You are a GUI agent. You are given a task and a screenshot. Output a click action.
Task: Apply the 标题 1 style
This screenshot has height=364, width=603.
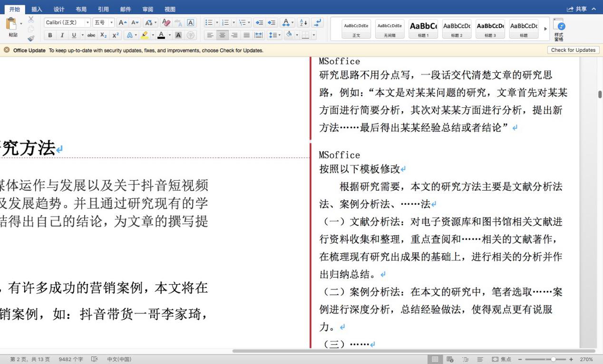pos(423,29)
